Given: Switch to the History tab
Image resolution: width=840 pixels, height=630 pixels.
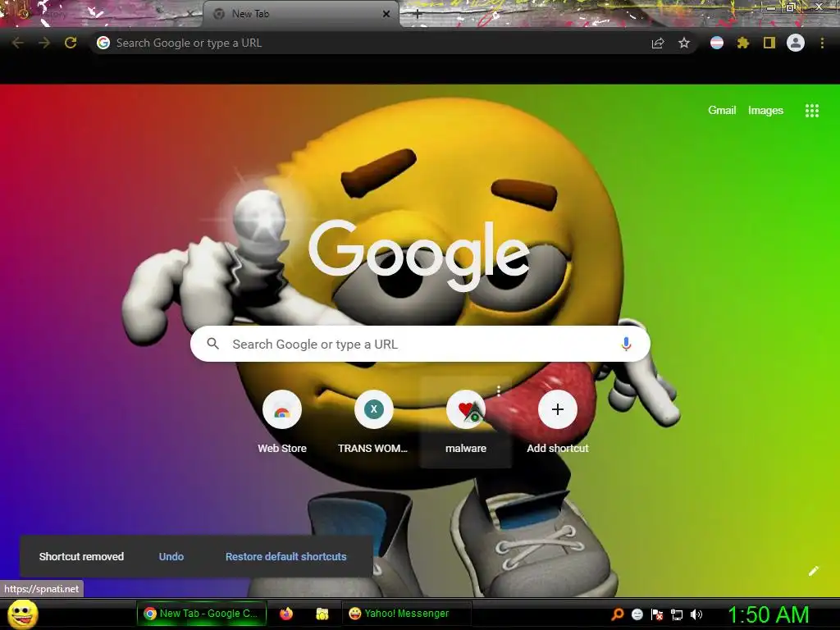Looking at the screenshot, I should (x=102, y=14).
